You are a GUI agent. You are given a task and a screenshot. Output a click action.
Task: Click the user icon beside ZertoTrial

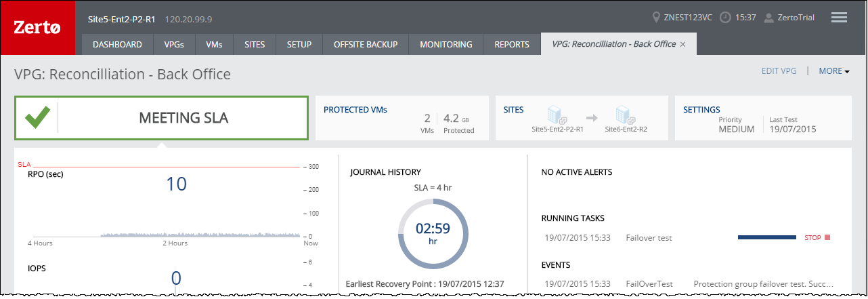pos(768,18)
